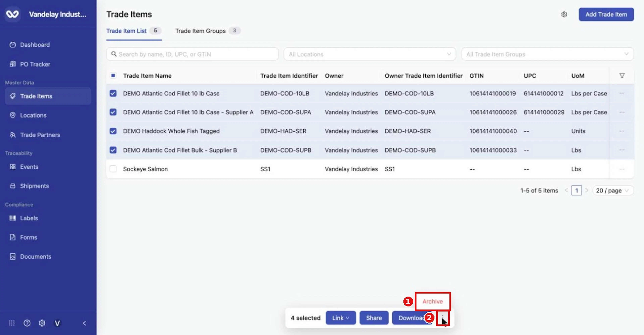
Task: Open row actions for Sockeye Salmon
Action: tap(622, 169)
